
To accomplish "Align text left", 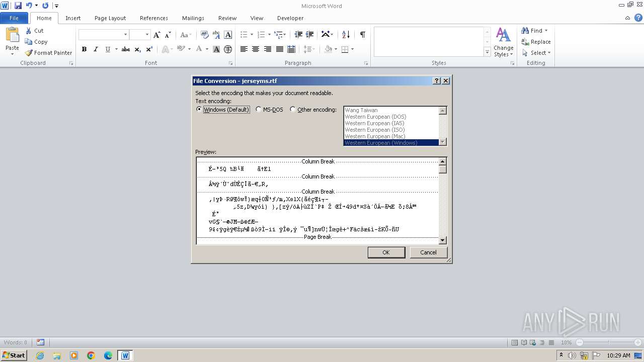I will (244, 49).
